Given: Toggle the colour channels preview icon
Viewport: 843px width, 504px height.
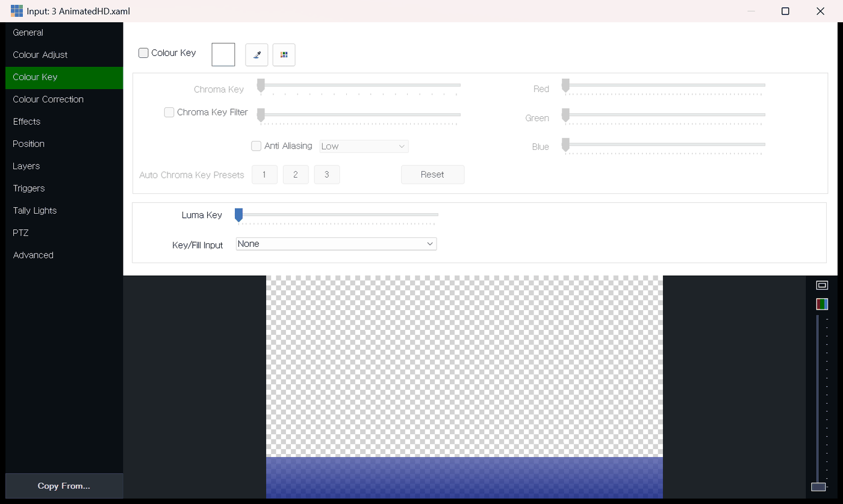Looking at the screenshot, I should pyautogui.click(x=822, y=304).
